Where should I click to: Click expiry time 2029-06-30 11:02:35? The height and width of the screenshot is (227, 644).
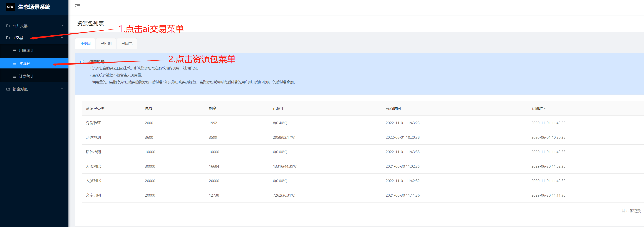[x=548, y=167]
